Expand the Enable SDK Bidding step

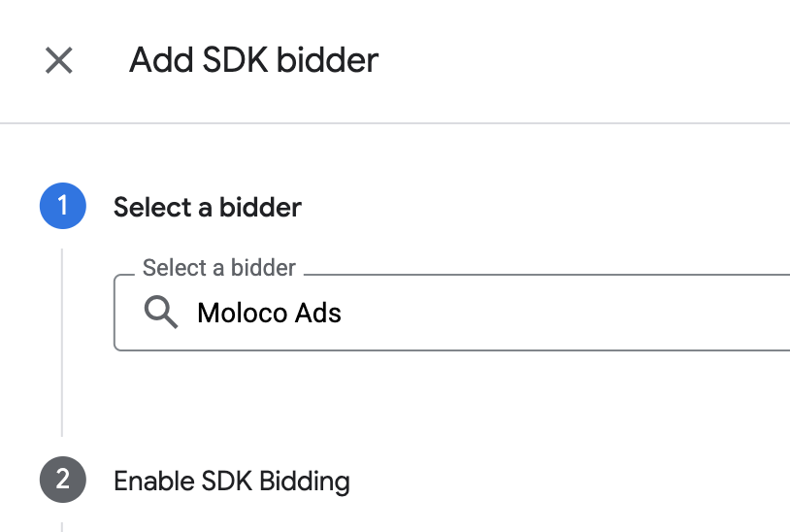[x=231, y=481]
